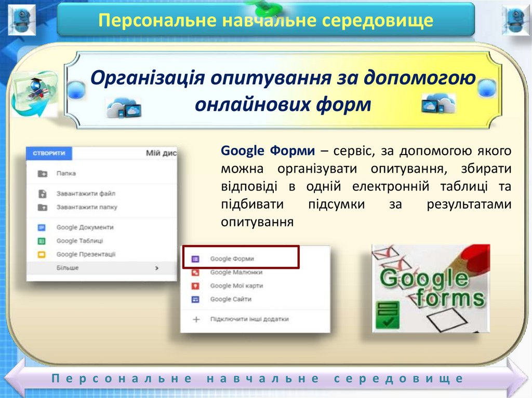Click the purple Google Forms icon

click(x=195, y=259)
